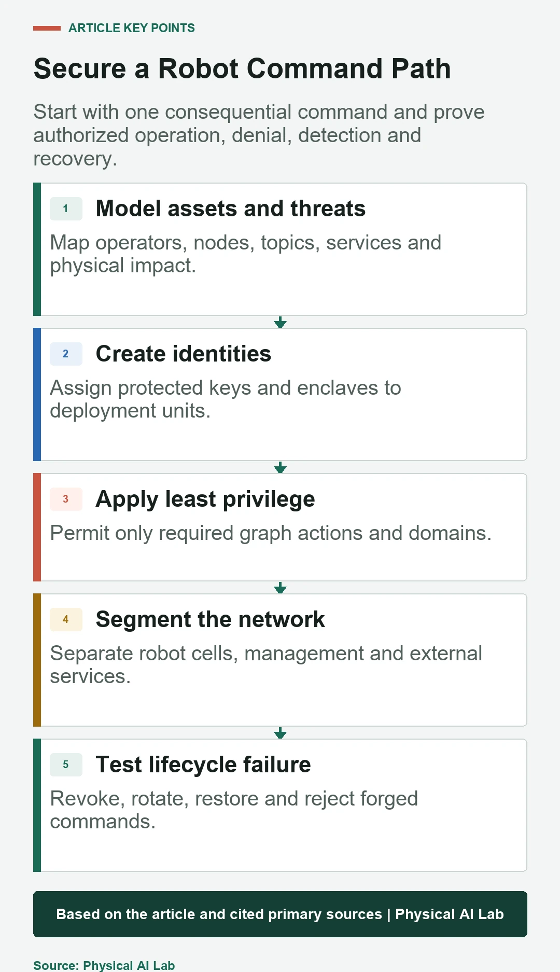Click the 'Based on the article' footer banner
Image resolution: width=560 pixels, height=972 pixels.
(x=280, y=914)
